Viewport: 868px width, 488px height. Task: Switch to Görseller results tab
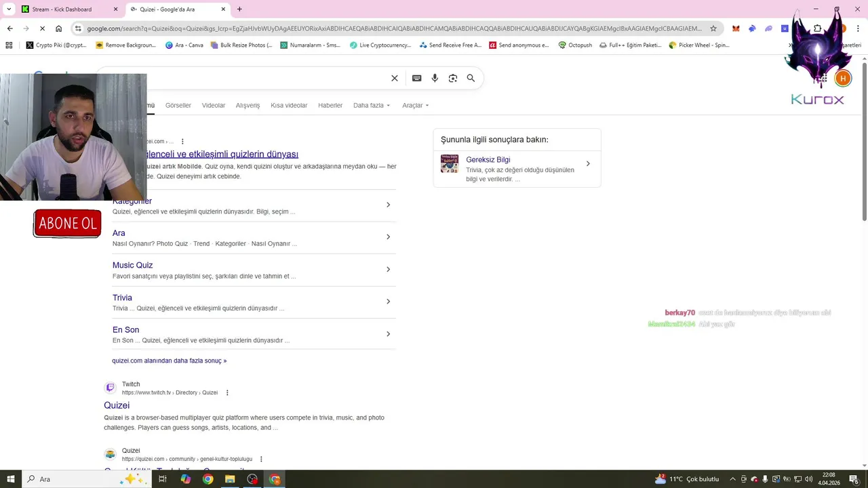coord(178,105)
